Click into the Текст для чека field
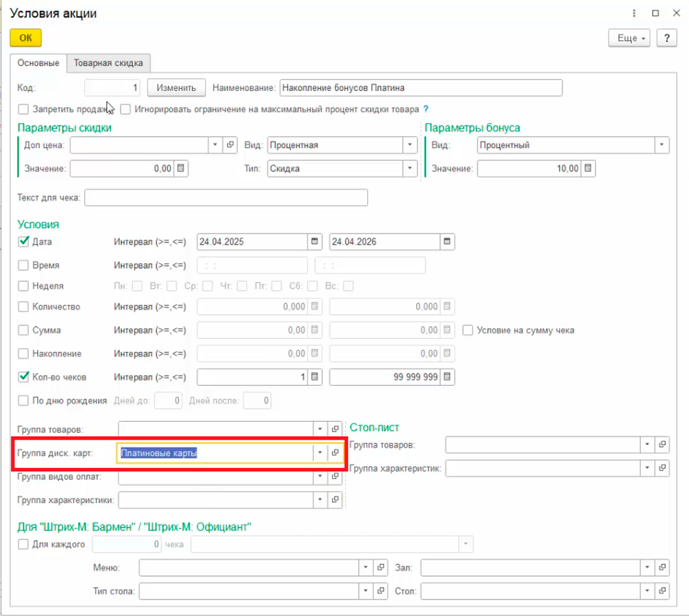The height and width of the screenshot is (616, 689). (x=226, y=198)
